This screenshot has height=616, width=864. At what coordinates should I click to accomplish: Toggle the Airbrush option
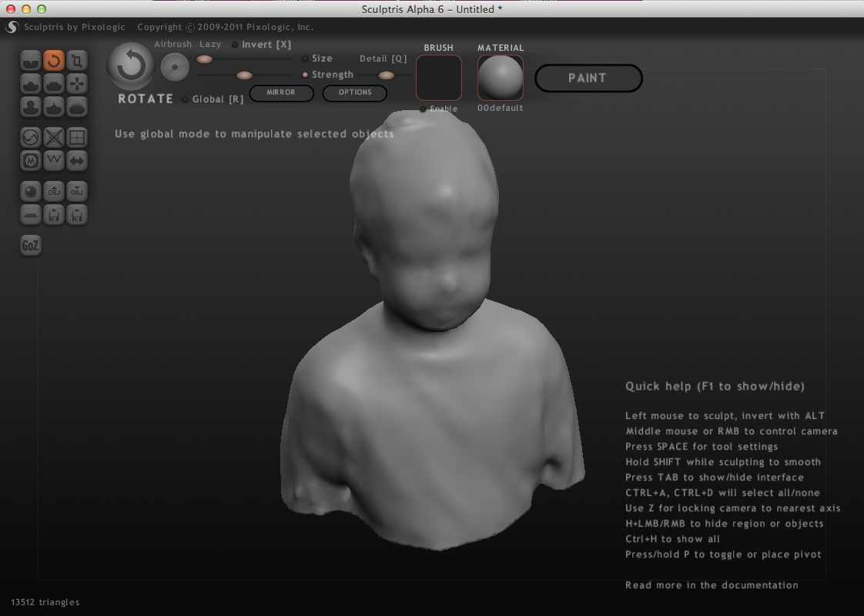click(173, 44)
